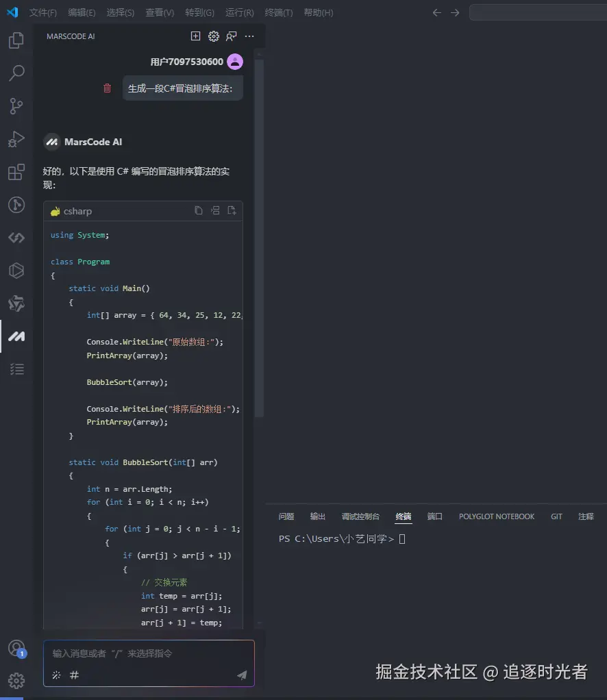607x700 pixels.
Task: Click the terminal prompt line
Action: pos(342,539)
